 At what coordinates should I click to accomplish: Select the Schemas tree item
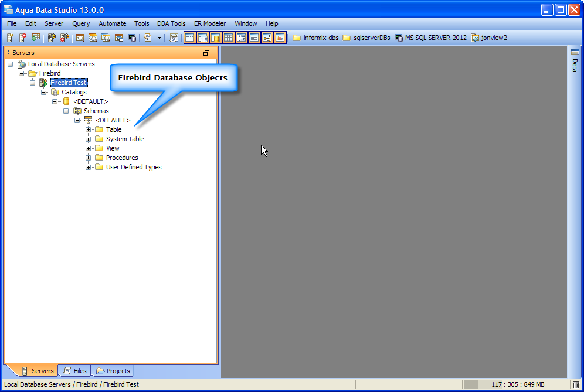click(x=96, y=111)
